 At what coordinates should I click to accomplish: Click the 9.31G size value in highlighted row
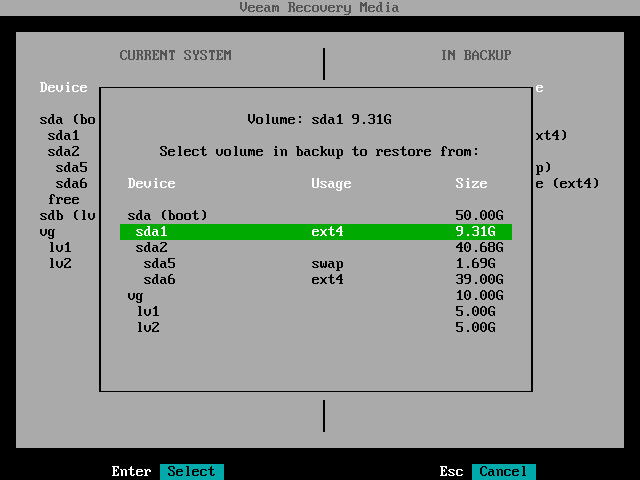(475, 231)
